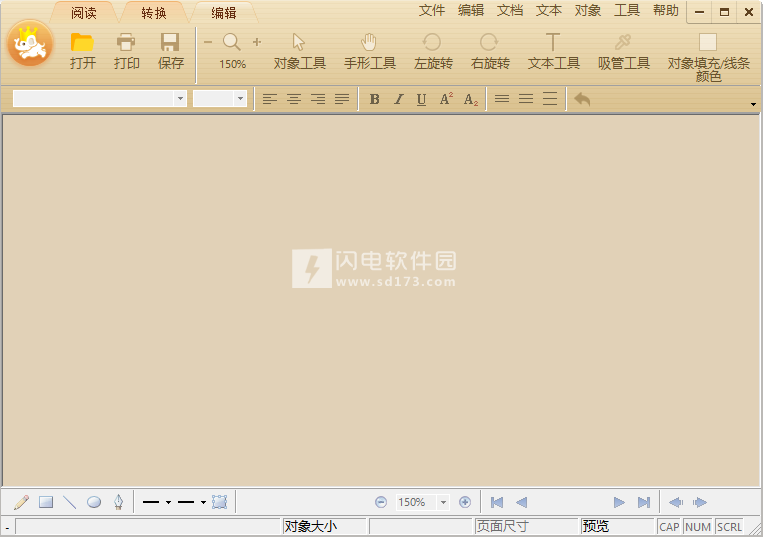Open the top-right 编辑 menu
Viewport: 763px width, 537px height.
coord(471,10)
